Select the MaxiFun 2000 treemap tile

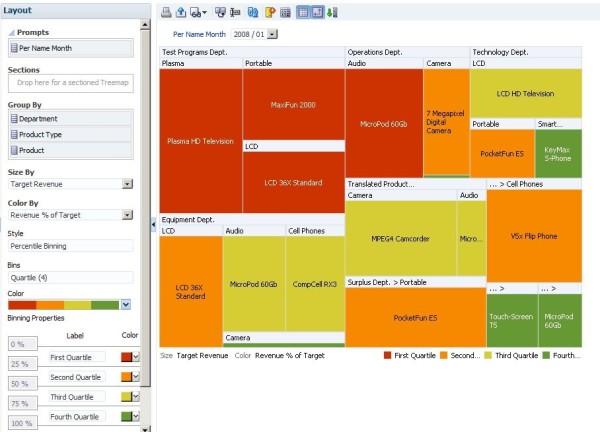point(293,104)
